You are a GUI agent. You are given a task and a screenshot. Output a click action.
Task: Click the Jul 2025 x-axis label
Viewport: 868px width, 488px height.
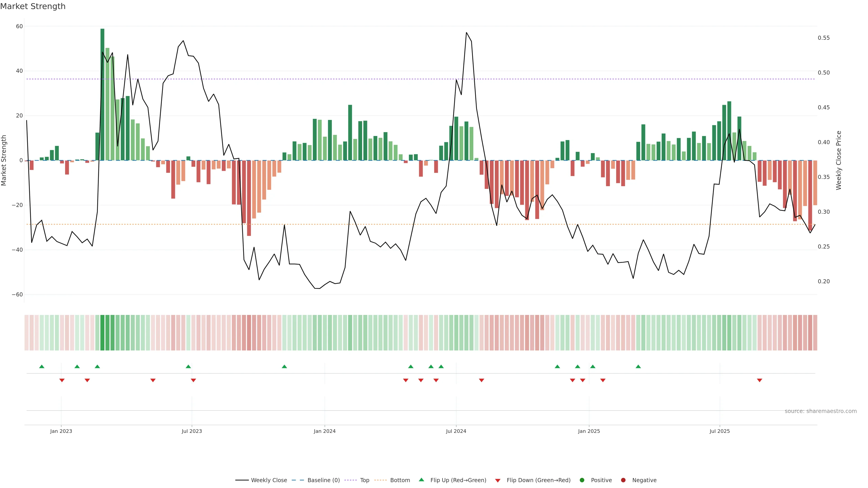point(719,431)
